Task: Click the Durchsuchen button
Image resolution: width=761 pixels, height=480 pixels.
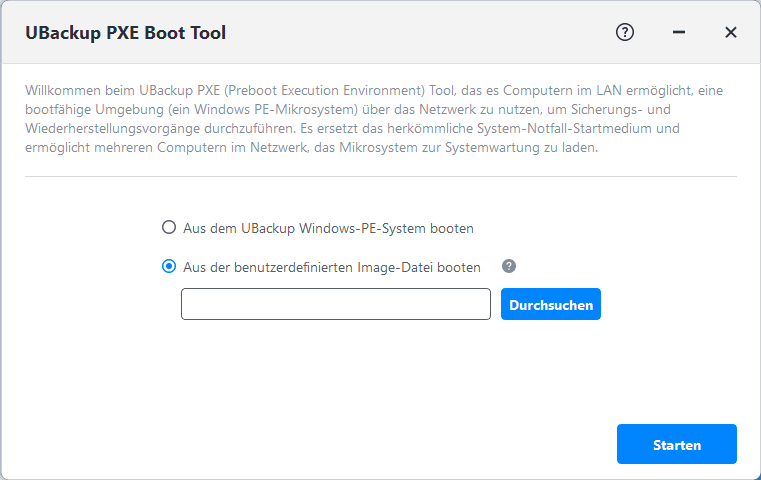Action: (x=550, y=304)
